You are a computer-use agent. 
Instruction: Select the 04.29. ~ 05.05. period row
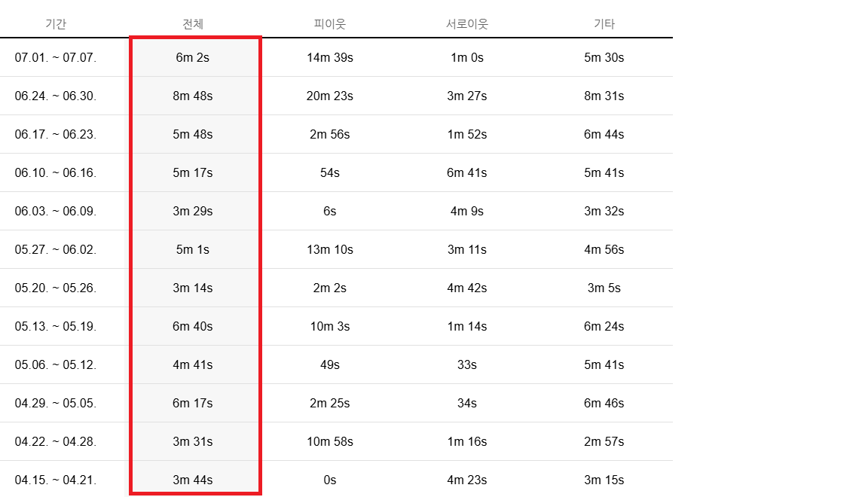(x=56, y=403)
